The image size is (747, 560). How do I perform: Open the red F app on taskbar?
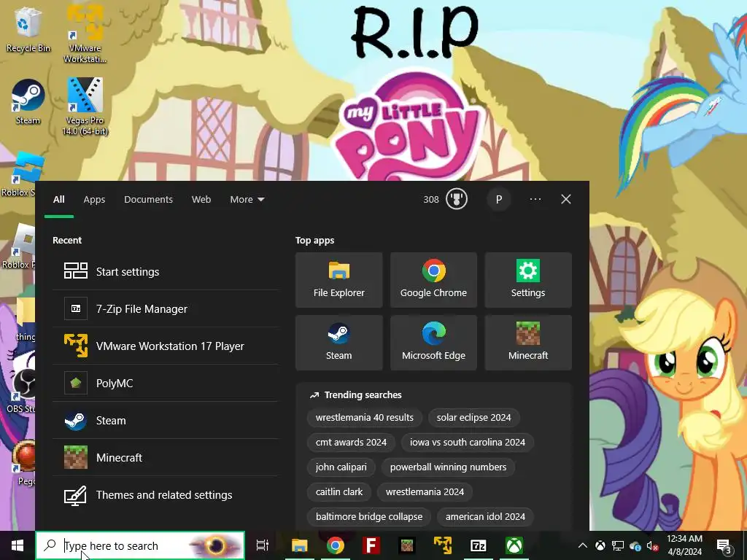click(x=371, y=545)
